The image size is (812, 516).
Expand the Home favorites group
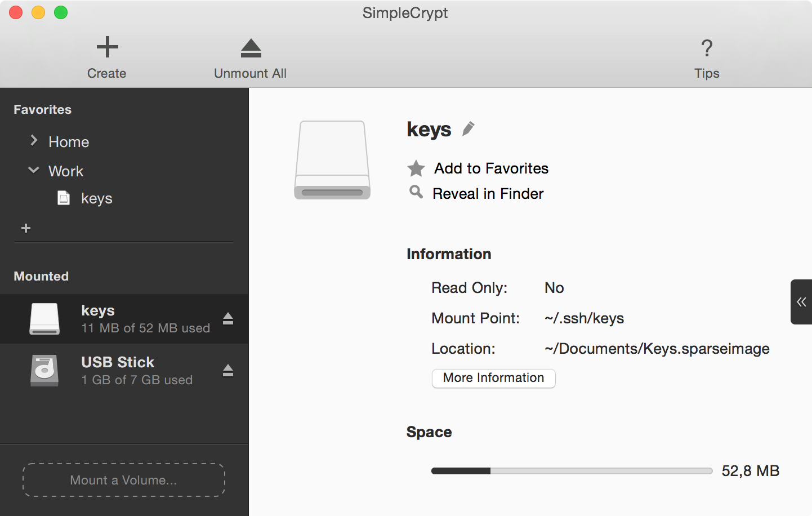tap(34, 140)
